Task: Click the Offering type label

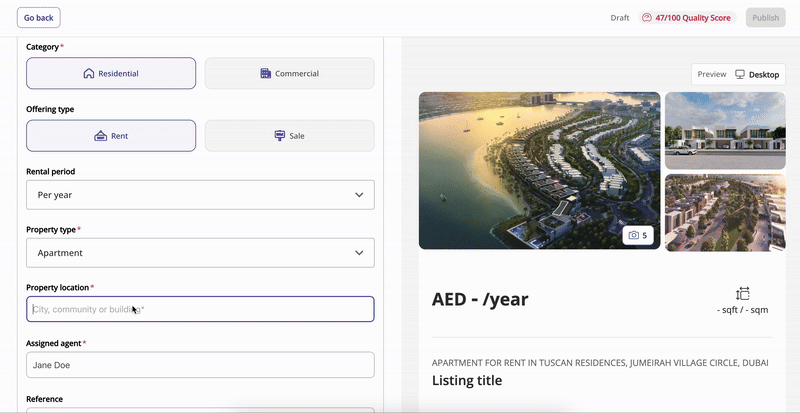Action: pos(50,109)
